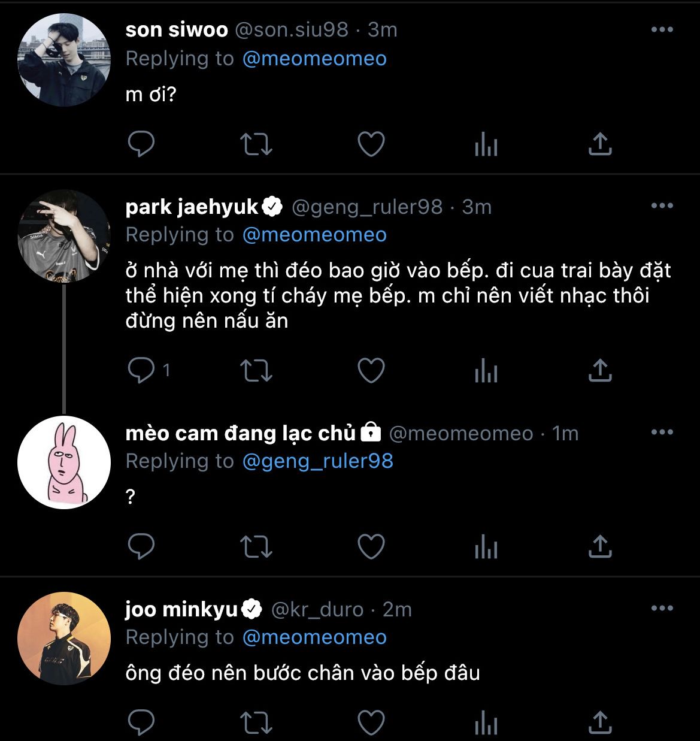Open more options for son siwoo's tweet
Image resolution: width=700 pixels, height=741 pixels.
coord(662,30)
